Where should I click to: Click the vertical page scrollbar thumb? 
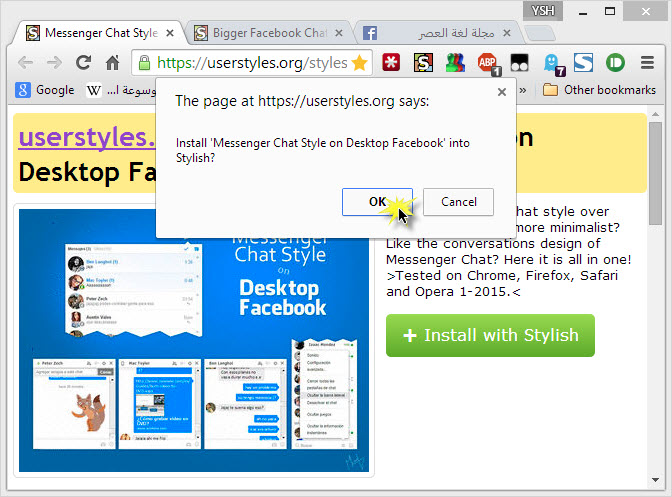tap(655, 174)
